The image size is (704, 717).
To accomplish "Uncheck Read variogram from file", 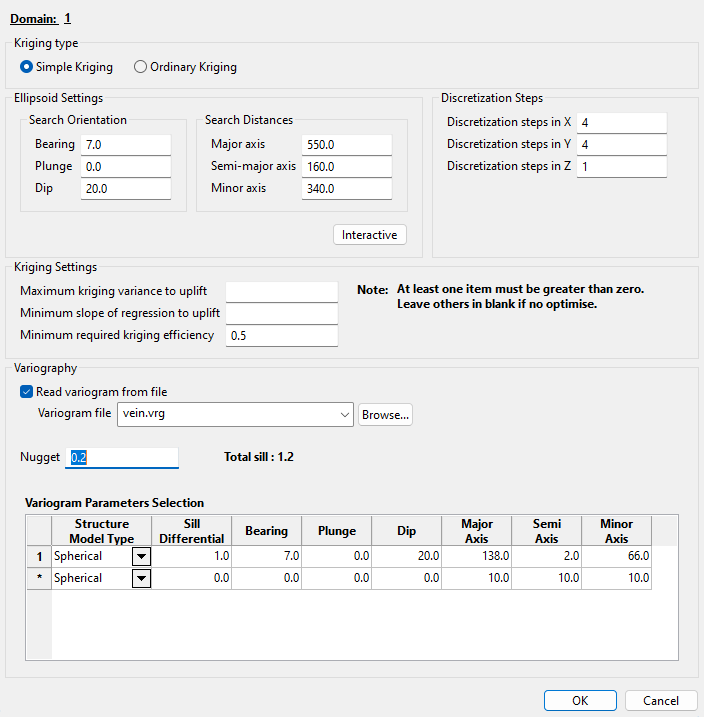I will click(26, 392).
